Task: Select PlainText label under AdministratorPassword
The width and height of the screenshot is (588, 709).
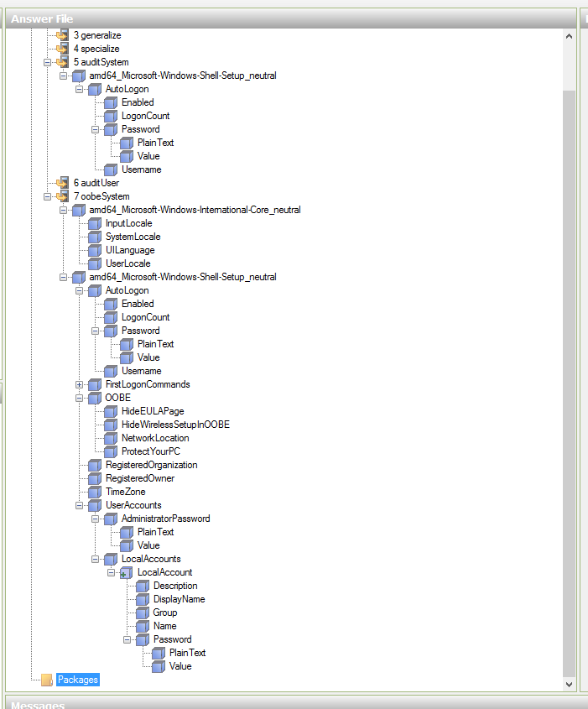Action: [x=155, y=532]
